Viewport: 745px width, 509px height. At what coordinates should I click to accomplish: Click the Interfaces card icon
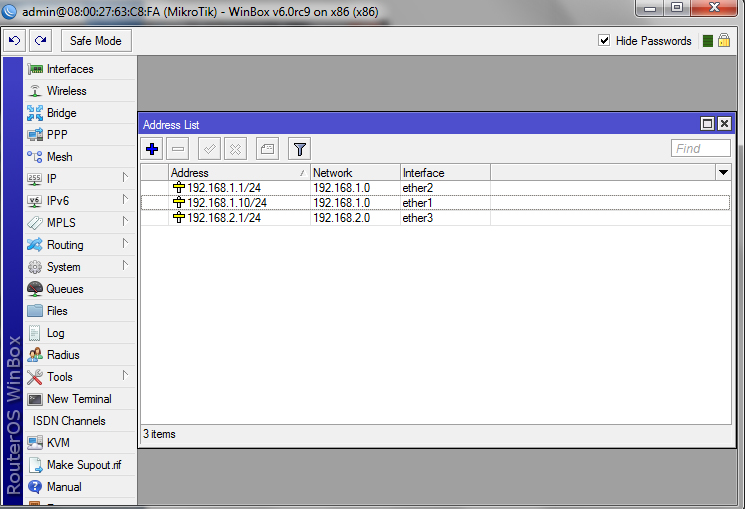point(35,69)
